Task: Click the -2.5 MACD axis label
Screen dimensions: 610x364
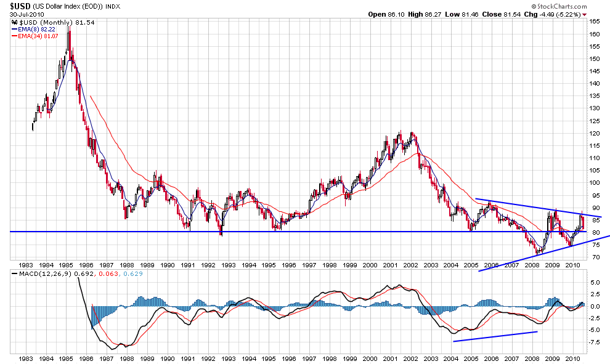Action: click(x=595, y=318)
